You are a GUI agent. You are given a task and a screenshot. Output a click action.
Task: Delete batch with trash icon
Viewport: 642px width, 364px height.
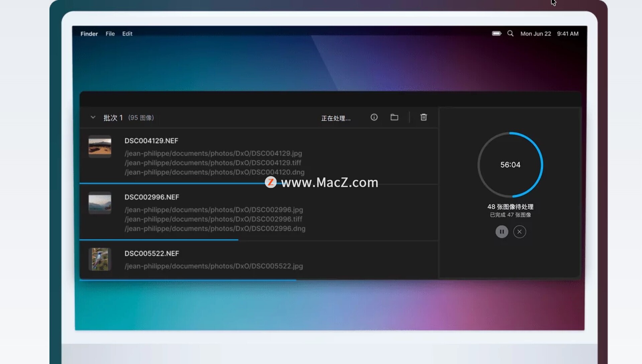pos(423,117)
